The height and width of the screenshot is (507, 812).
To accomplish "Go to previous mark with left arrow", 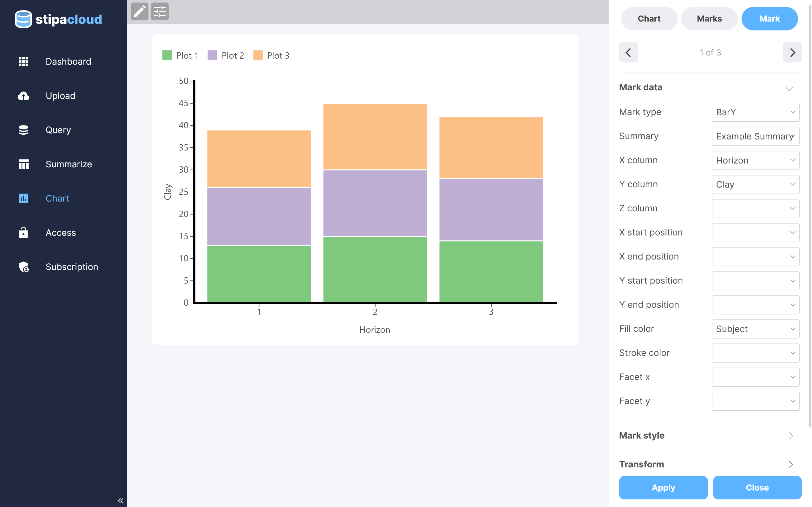I will point(628,52).
